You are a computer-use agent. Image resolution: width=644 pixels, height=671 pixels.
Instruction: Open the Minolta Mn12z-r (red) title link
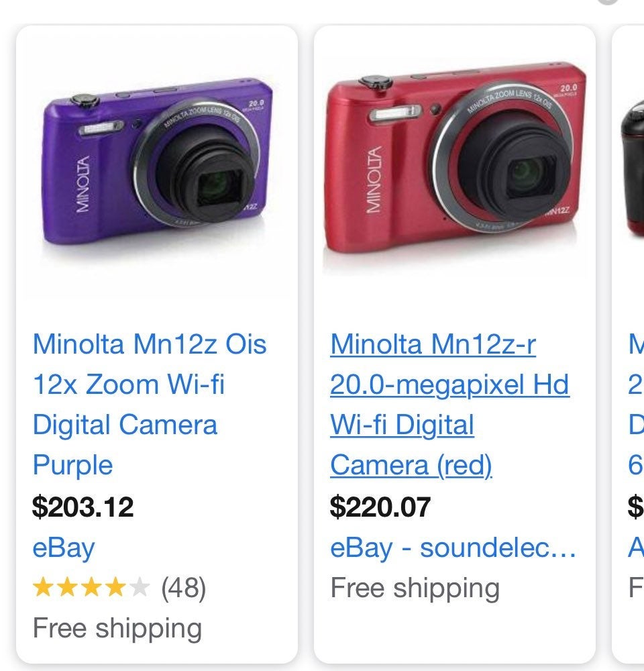449,405
